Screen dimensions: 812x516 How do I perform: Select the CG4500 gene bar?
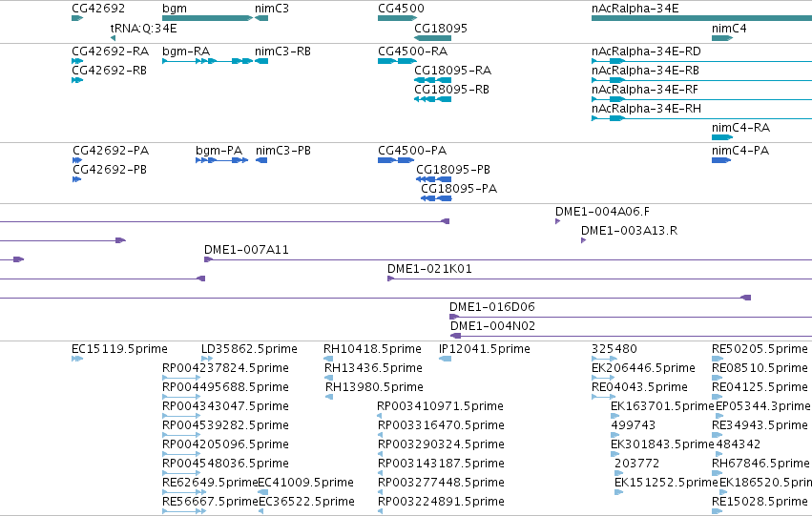point(397,18)
